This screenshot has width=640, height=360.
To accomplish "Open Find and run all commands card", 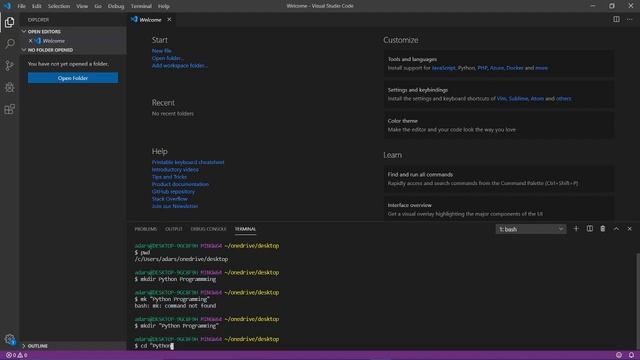I will (498, 179).
